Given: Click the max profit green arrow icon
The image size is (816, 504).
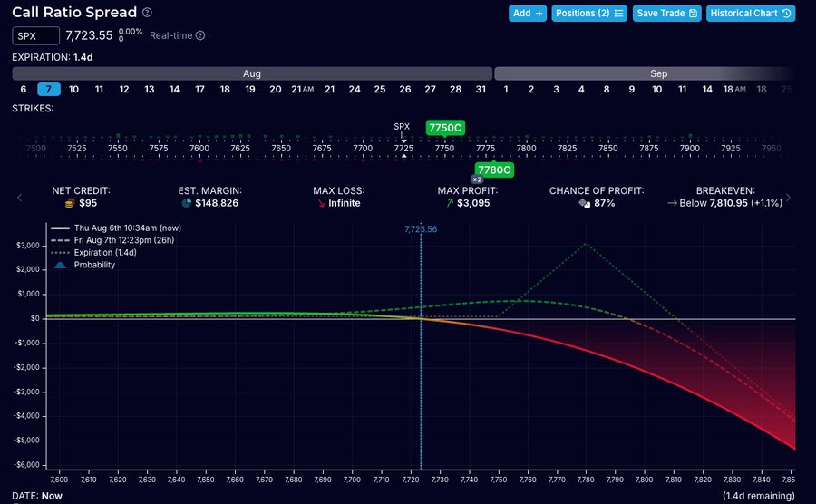Looking at the screenshot, I should [x=450, y=203].
